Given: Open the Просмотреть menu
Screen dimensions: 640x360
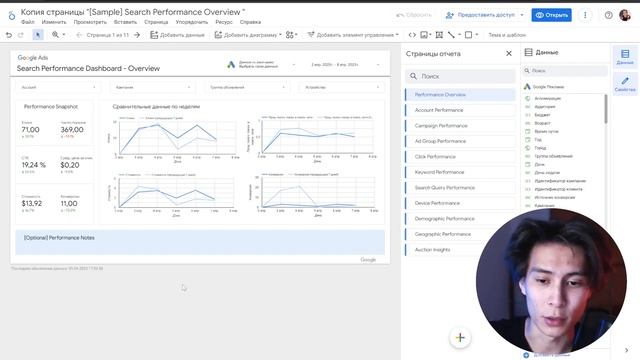Looking at the screenshot, I should point(90,22).
